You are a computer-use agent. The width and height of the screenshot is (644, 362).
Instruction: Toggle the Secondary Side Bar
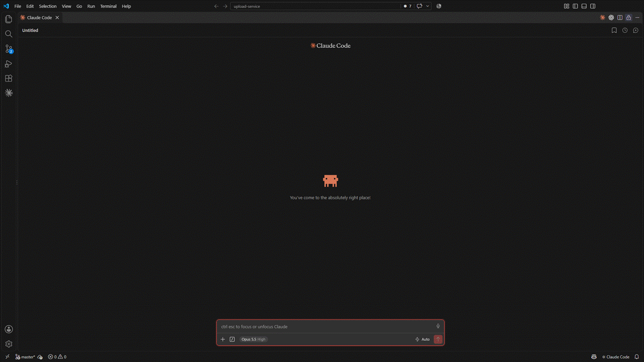[x=593, y=6]
